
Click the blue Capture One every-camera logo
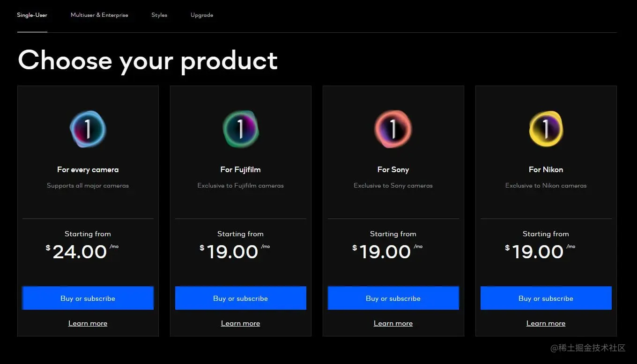coord(88,129)
